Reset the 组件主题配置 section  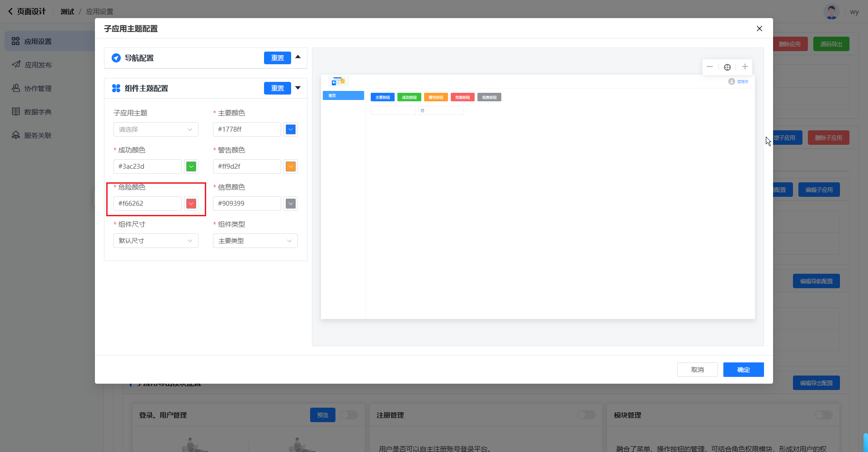(277, 88)
